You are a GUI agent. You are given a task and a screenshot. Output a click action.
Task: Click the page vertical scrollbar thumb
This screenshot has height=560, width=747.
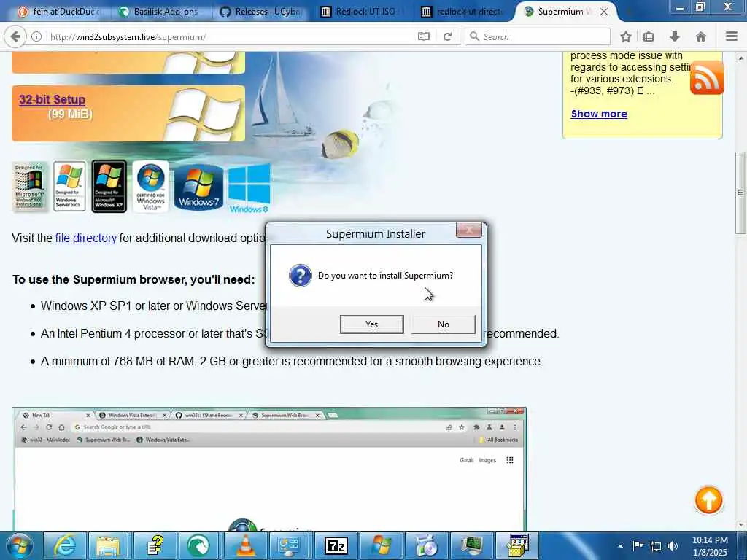tap(740, 192)
